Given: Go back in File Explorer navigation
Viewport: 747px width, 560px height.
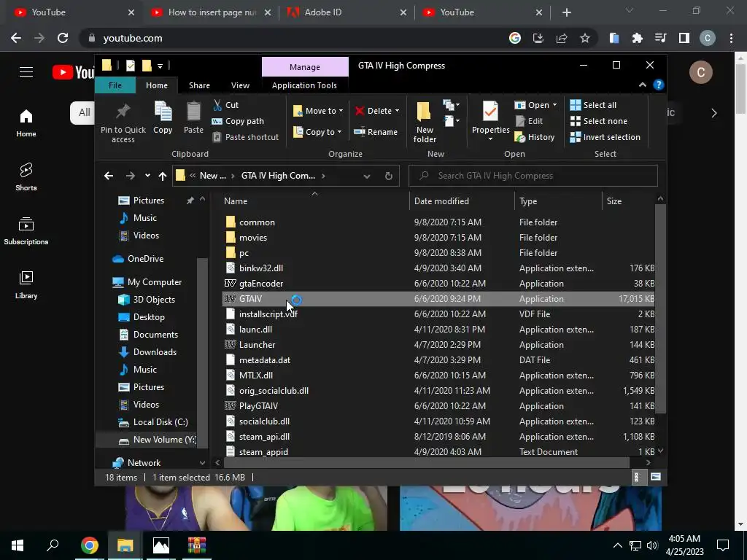Looking at the screenshot, I should pos(109,176).
